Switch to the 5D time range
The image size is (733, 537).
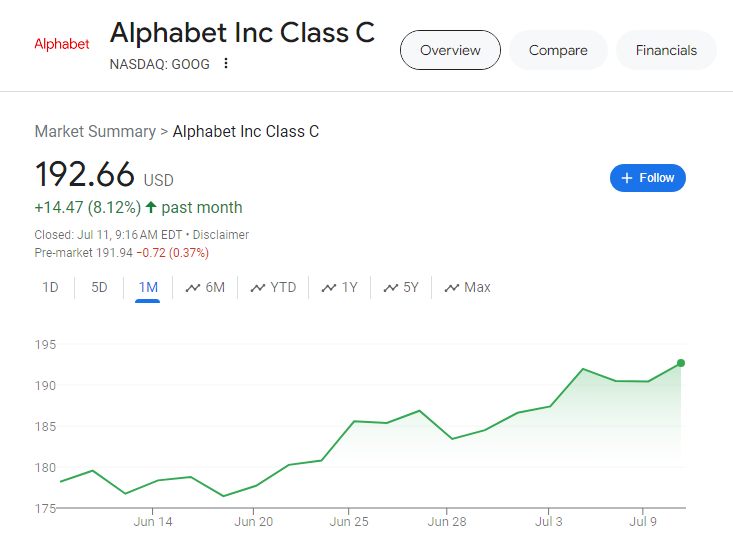99,287
